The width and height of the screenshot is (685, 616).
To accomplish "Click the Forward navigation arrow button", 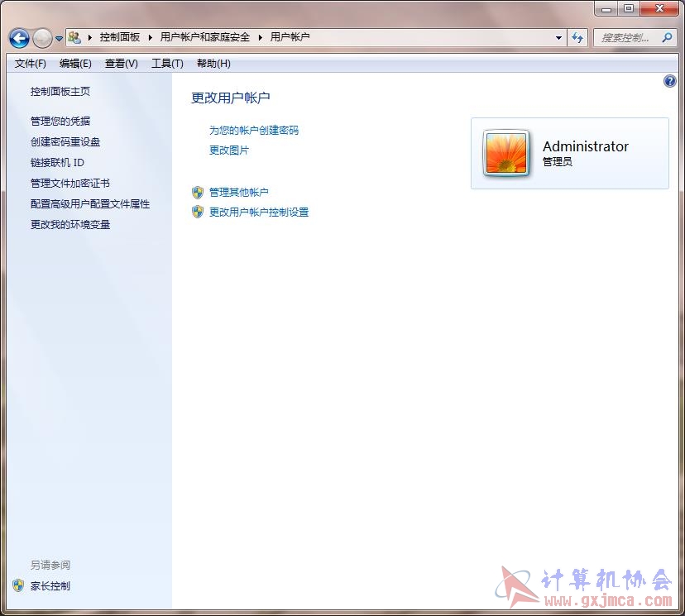I will pyautogui.click(x=41, y=38).
